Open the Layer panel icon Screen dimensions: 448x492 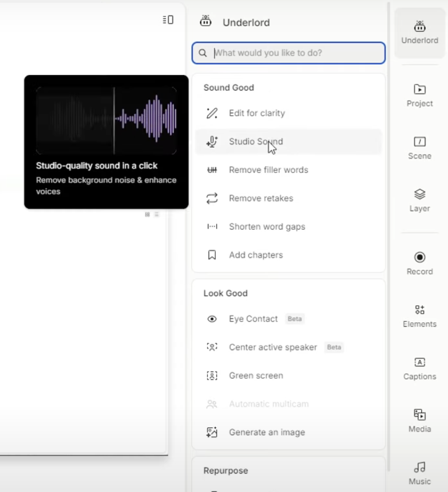(x=420, y=194)
